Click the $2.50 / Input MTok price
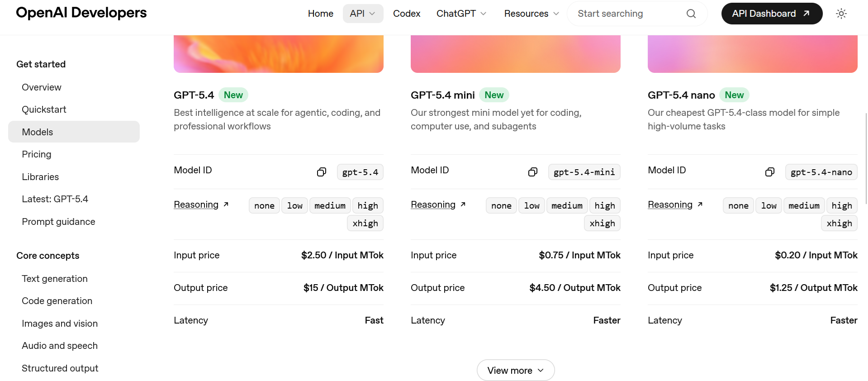Image resolution: width=868 pixels, height=381 pixels. click(342, 255)
